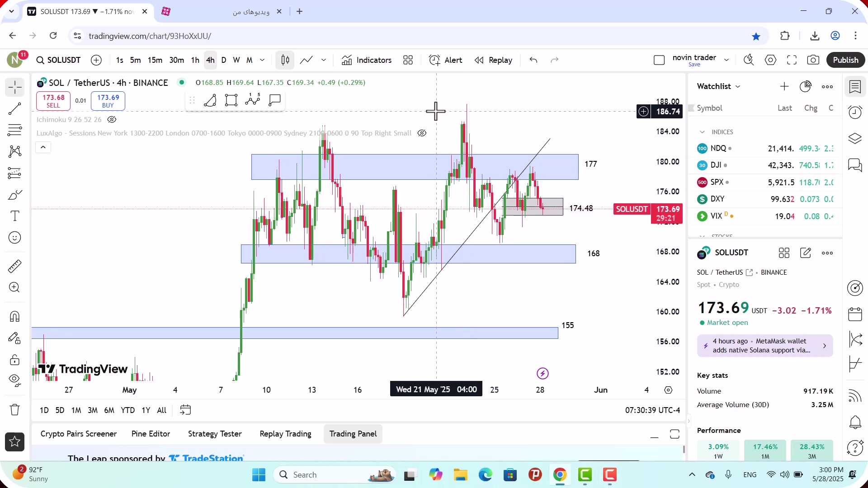This screenshot has height=488, width=868.
Task: Click the remove objects trash icon
Action: click(15, 410)
